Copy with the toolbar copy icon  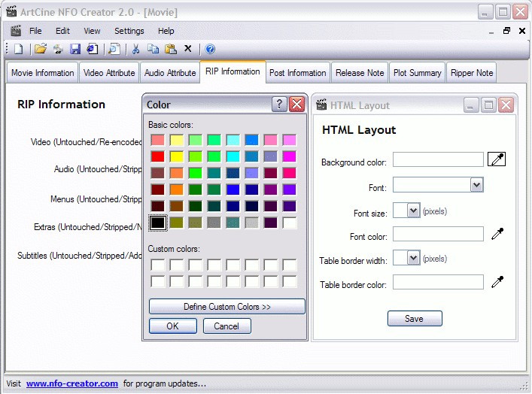coord(153,49)
